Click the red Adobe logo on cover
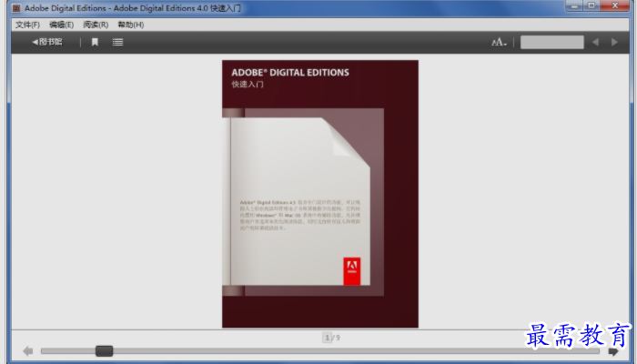Screen dimensions: 637x364 [352, 271]
